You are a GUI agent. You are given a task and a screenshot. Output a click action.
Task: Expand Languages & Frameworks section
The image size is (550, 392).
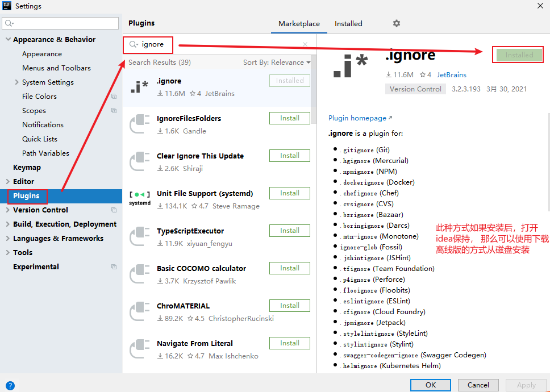[x=8, y=238]
